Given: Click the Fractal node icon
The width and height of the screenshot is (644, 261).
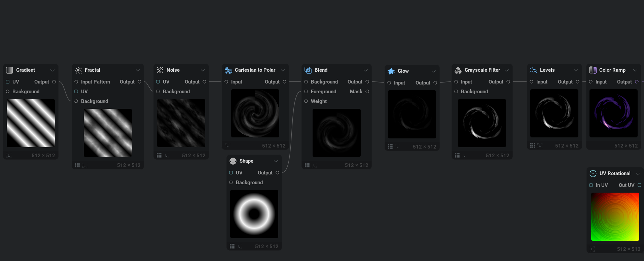Looking at the screenshot, I should point(78,70).
